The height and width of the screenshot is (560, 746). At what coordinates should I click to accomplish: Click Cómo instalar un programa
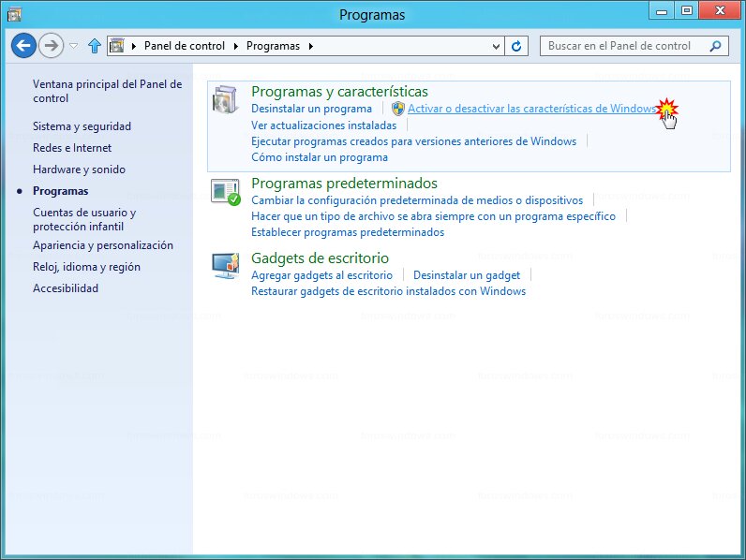(320, 157)
